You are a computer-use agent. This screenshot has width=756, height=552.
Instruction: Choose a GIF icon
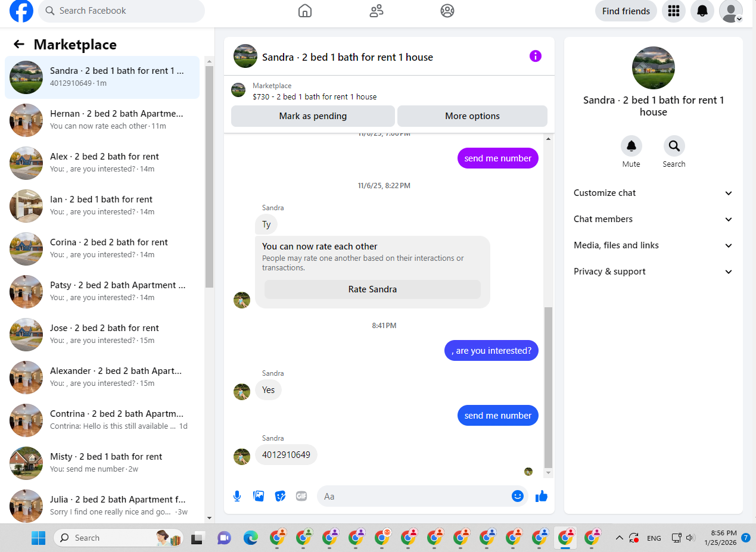(301, 496)
